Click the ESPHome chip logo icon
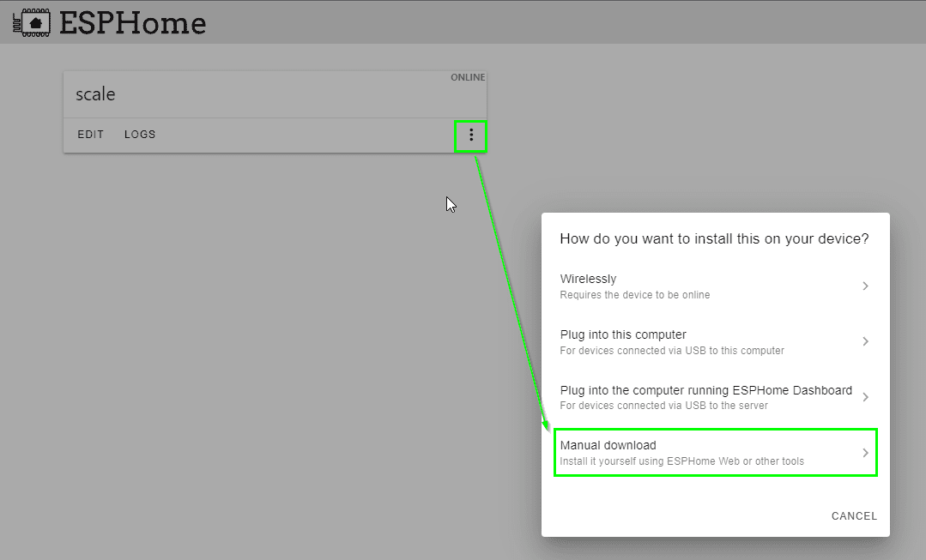This screenshot has height=560, width=926. tap(31, 23)
